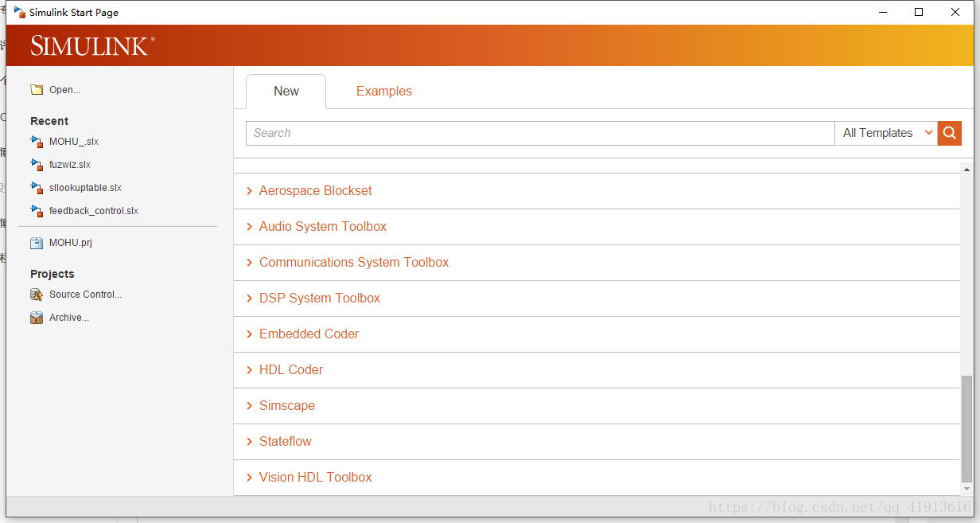This screenshot has height=523, width=980.
Task: Open recent model MOHU_.slx
Action: coord(74,142)
